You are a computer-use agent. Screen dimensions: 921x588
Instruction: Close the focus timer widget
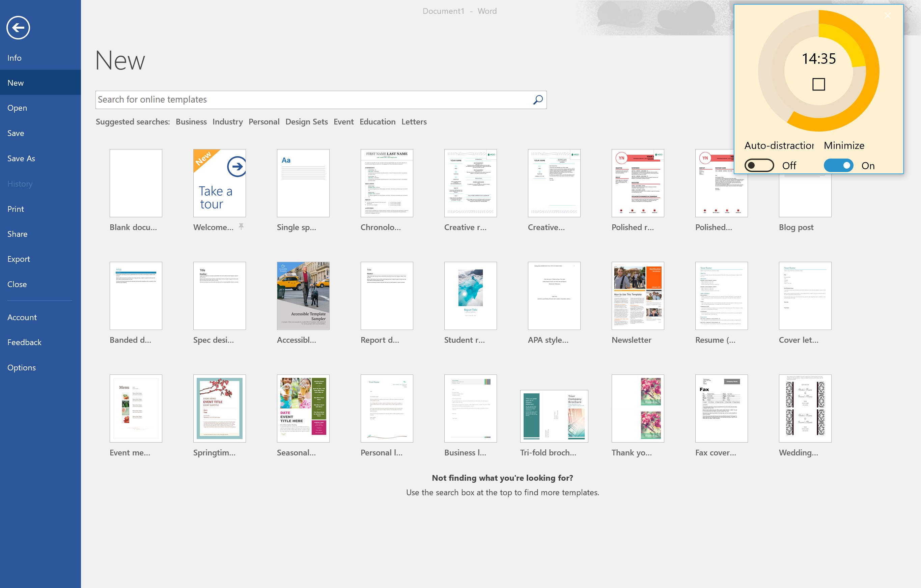(887, 15)
